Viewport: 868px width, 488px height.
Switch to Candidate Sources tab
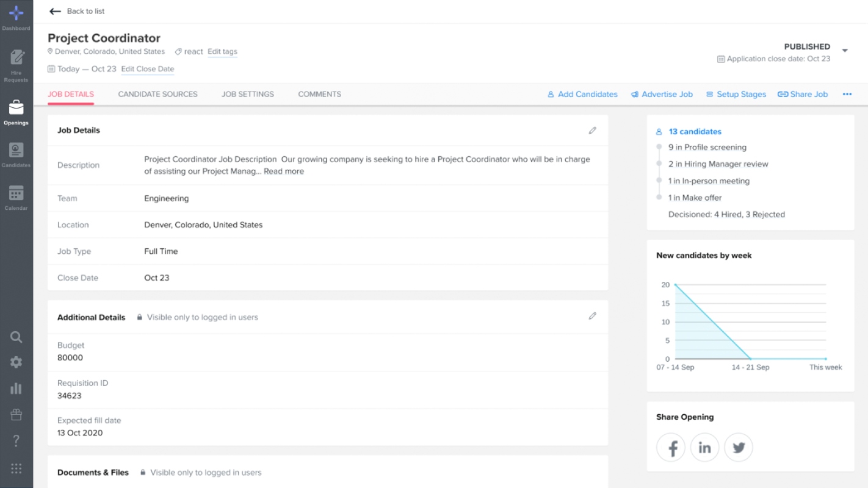[x=157, y=95]
